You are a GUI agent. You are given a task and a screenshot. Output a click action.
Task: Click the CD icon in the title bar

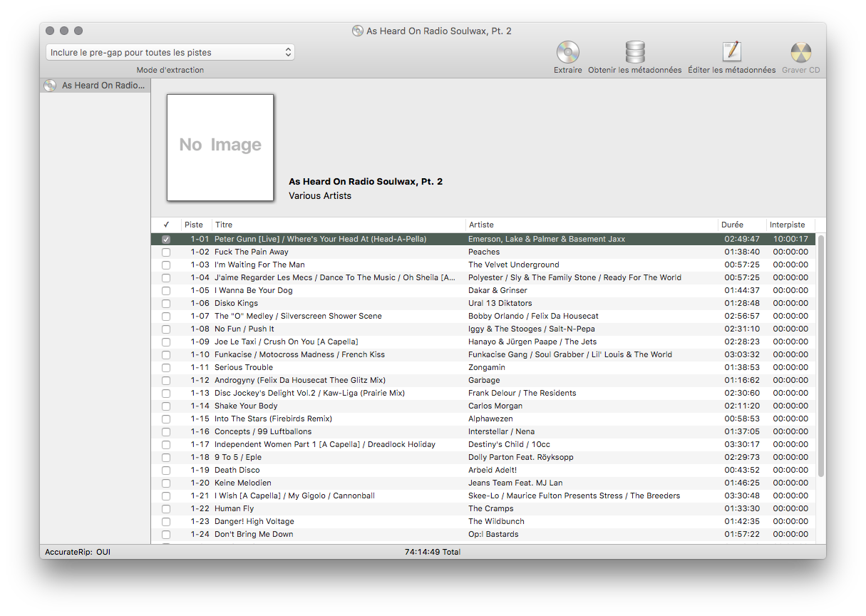(x=358, y=31)
